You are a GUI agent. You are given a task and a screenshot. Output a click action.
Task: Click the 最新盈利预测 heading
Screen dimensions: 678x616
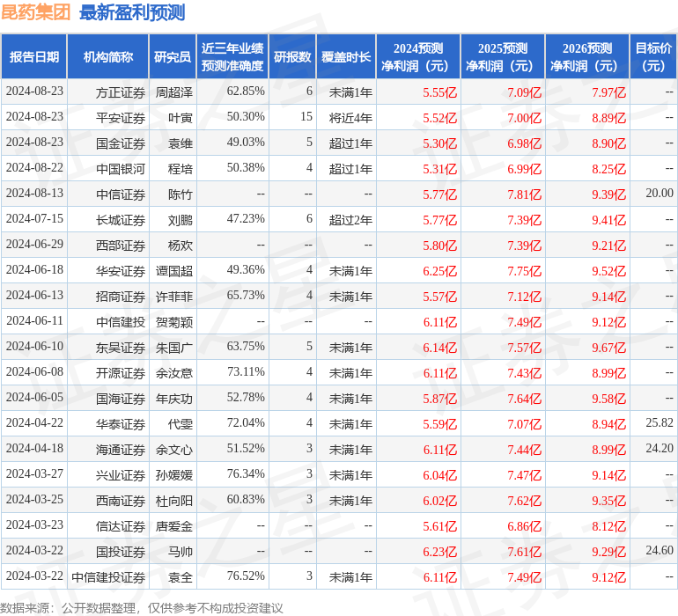tap(132, 12)
